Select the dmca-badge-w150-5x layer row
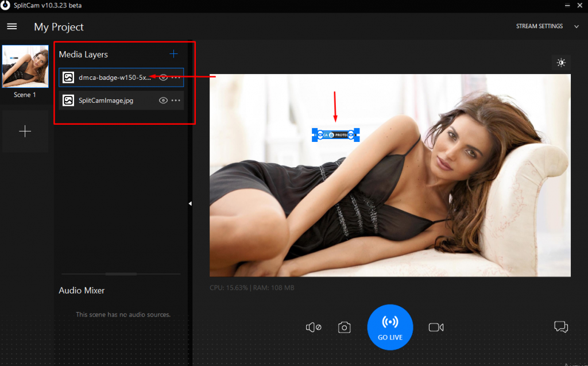This screenshot has height=366, width=588. tap(121, 78)
